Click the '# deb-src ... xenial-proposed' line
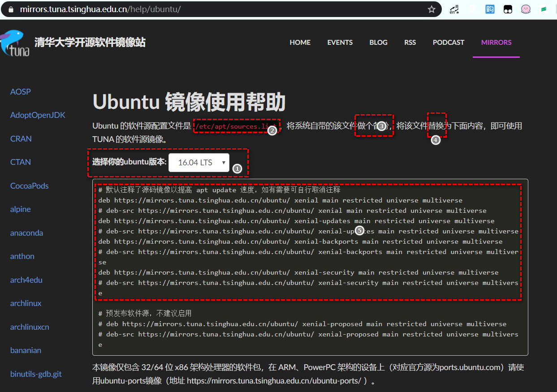Screen dimensions: 557x392 click(308, 339)
